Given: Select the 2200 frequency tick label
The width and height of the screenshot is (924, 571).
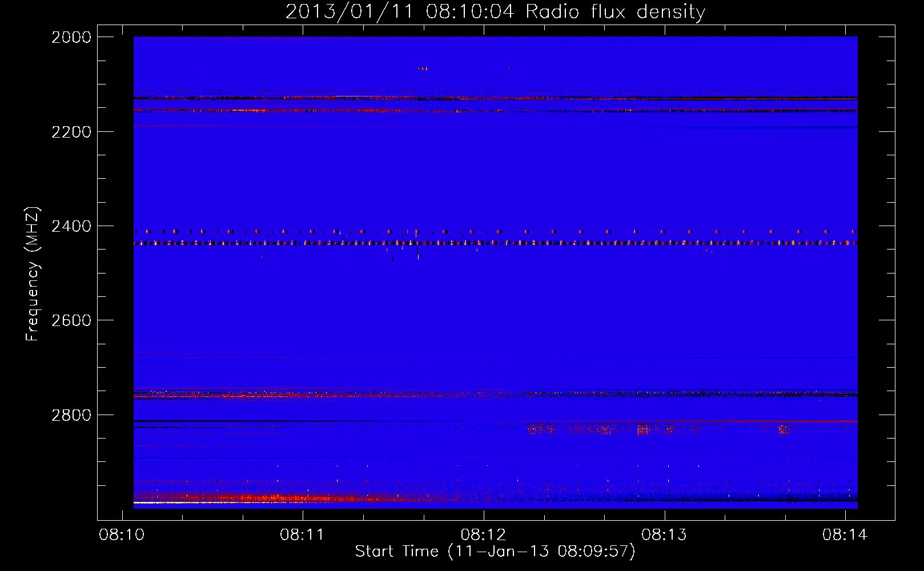Looking at the screenshot, I should click(x=71, y=132).
